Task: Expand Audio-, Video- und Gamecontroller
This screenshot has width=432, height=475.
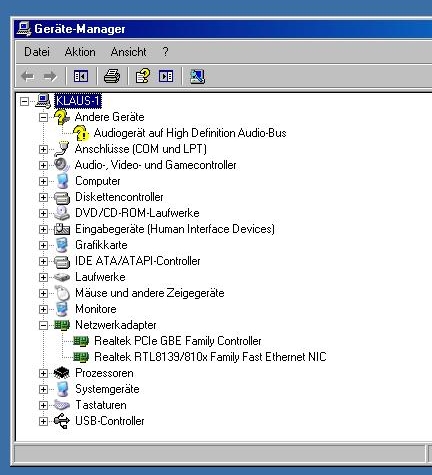Action: [43, 165]
